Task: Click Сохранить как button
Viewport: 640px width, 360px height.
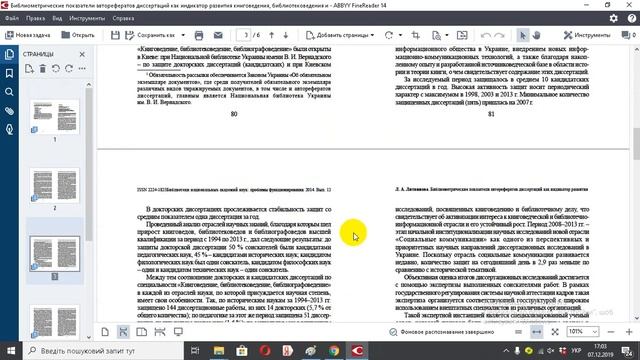Action: [150, 35]
